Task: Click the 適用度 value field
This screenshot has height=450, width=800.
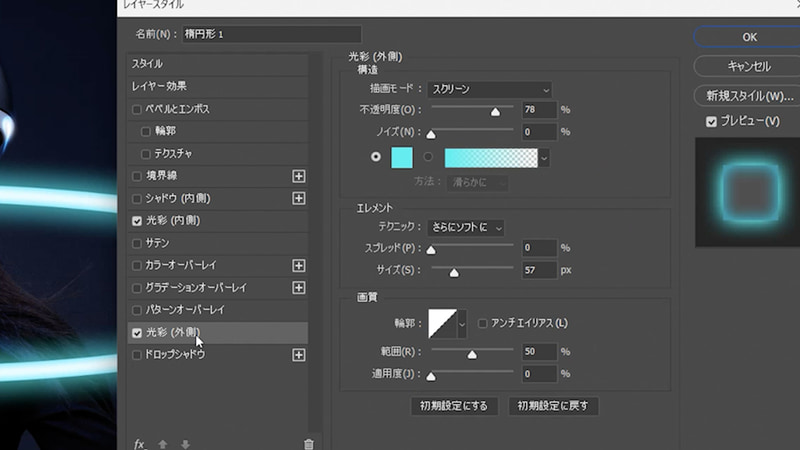Action: pyautogui.click(x=539, y=374)
